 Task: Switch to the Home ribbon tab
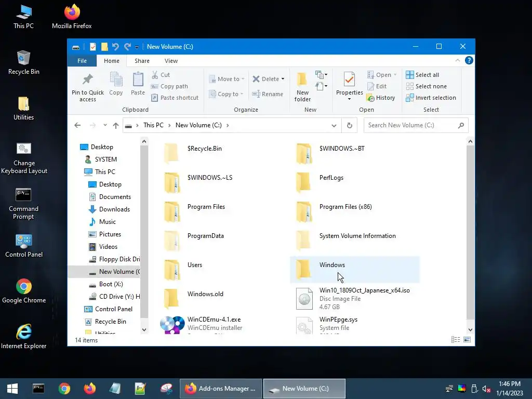(112, 61)
